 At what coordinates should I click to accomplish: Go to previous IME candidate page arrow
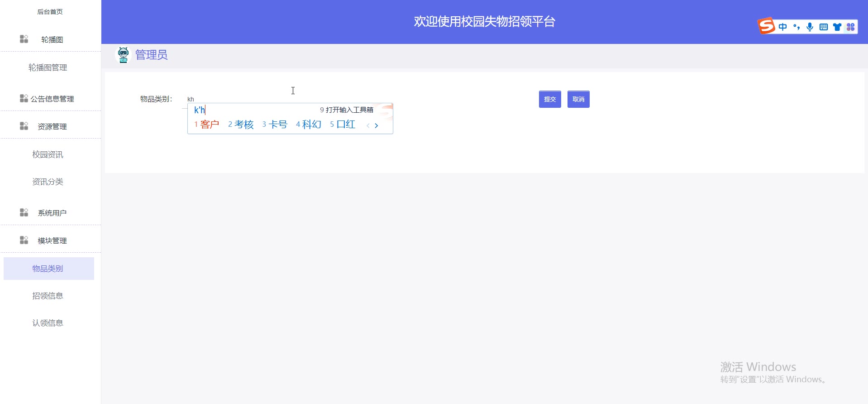pos(368,125)
